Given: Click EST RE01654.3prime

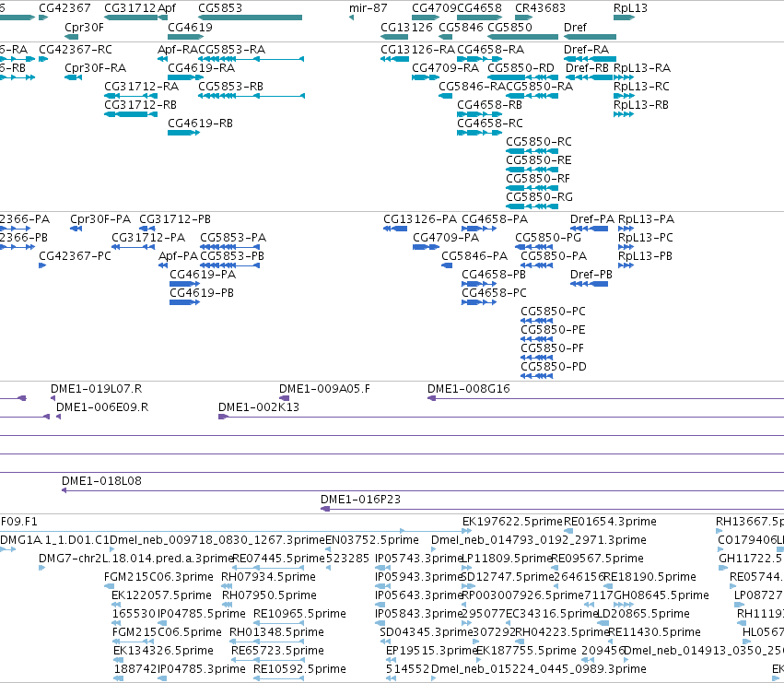Looking at the screenshot, I should tap(610, 522).
